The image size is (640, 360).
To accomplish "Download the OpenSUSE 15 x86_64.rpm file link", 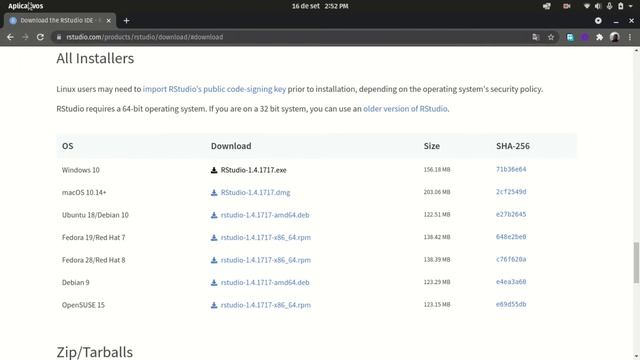I will (266, 305).
